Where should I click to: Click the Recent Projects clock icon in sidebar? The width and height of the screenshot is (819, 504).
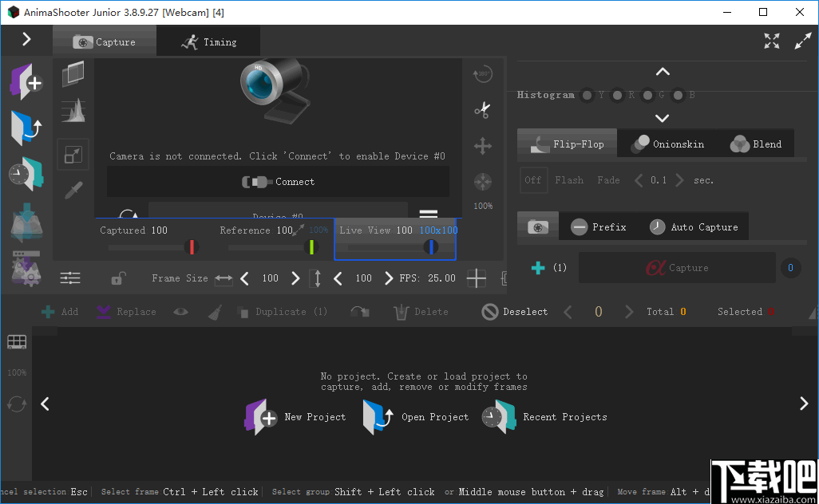point(26,175)
